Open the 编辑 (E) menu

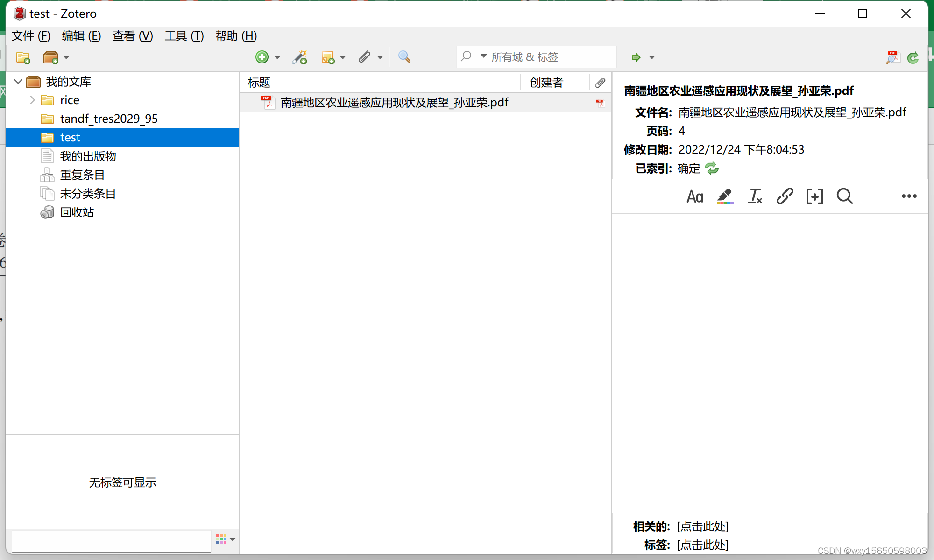[81, 36]
